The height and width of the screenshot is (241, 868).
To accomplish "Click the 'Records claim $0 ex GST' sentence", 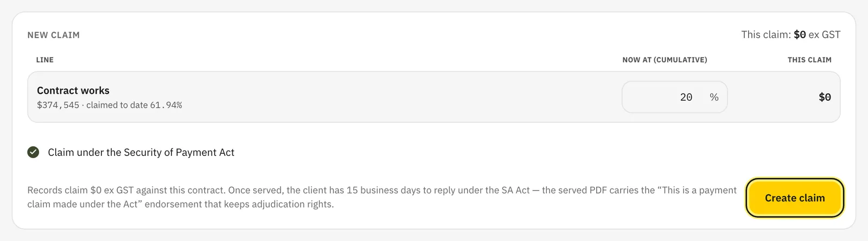I will [126, 190].
